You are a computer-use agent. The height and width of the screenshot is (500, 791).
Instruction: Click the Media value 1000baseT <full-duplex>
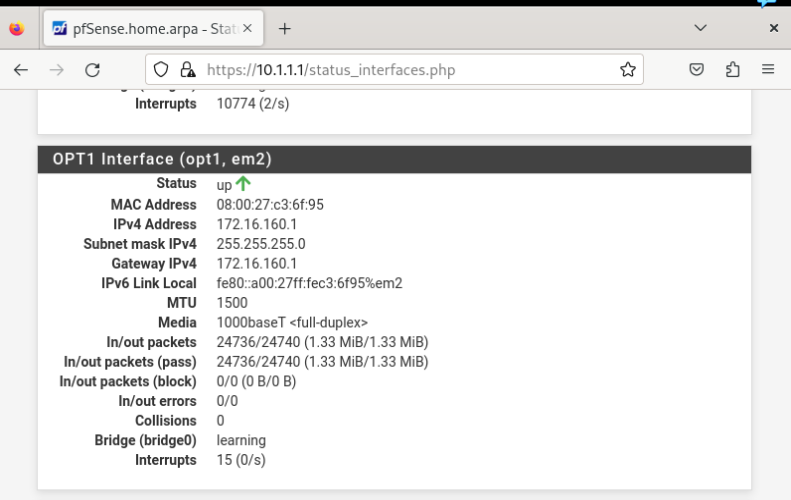[x=292, y=323]
